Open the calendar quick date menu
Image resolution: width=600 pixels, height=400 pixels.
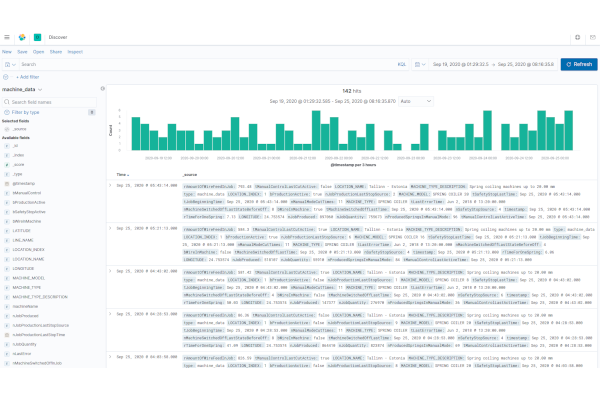420,64
